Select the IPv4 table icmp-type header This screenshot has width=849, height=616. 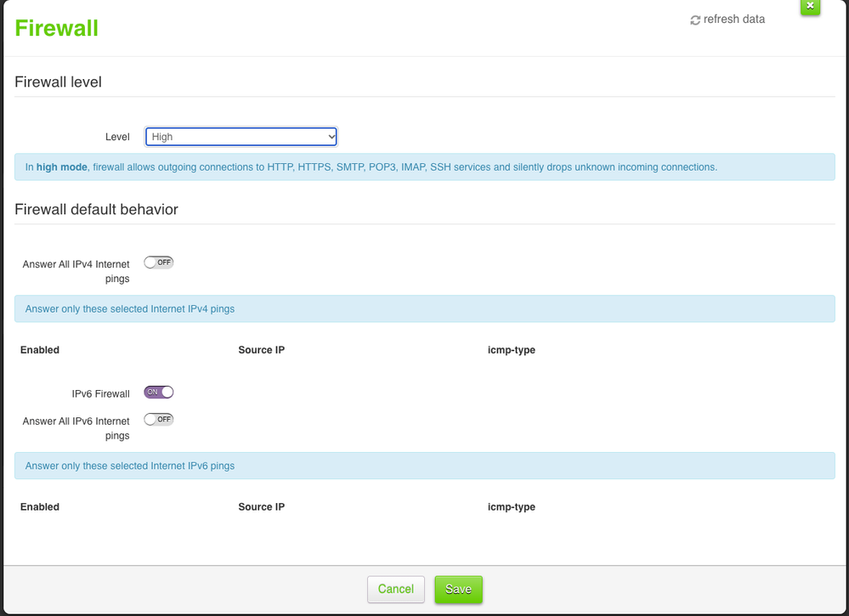click(x=511, y=350)
